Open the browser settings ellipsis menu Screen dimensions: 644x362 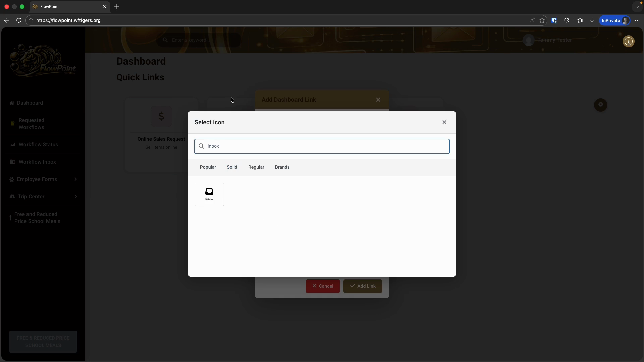(637, 21)
